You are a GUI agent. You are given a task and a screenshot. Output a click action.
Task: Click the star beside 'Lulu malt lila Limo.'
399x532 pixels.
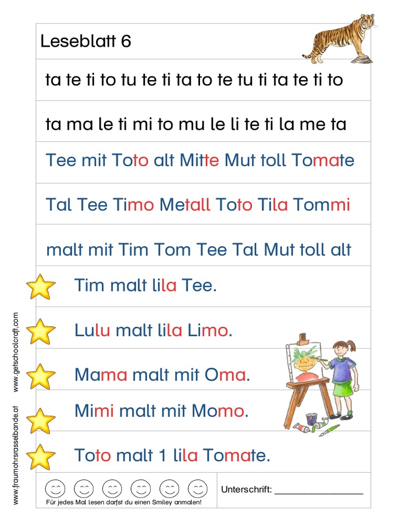click(41, 331)
